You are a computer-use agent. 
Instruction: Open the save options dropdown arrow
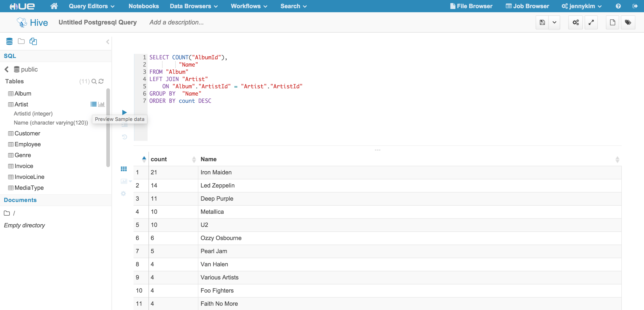click(x=554, y=22)
